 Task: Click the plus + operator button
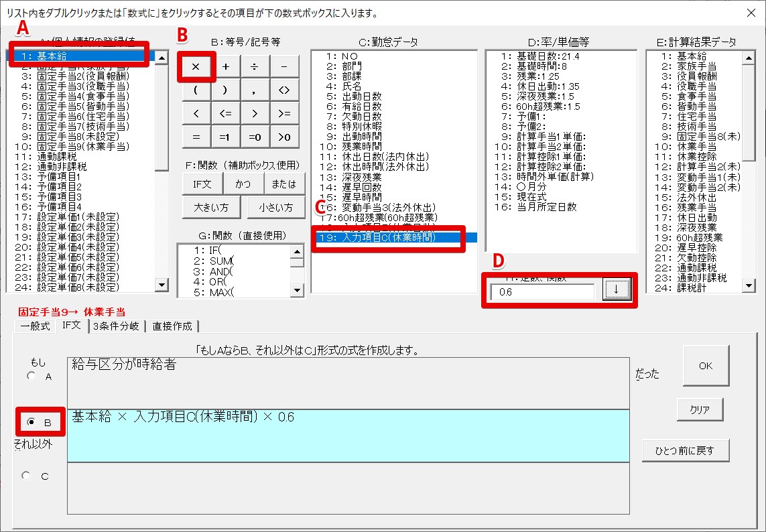(226, 66)
